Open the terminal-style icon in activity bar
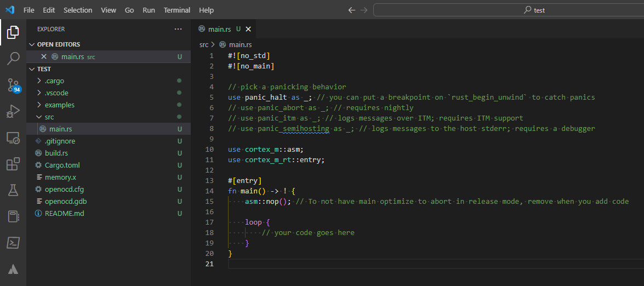644x286 pixels. click(x=13, y=243)
